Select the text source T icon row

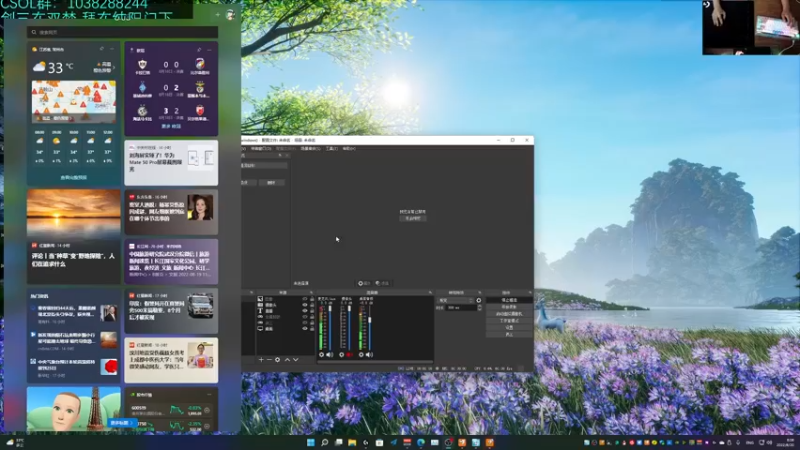click(285, 311)
